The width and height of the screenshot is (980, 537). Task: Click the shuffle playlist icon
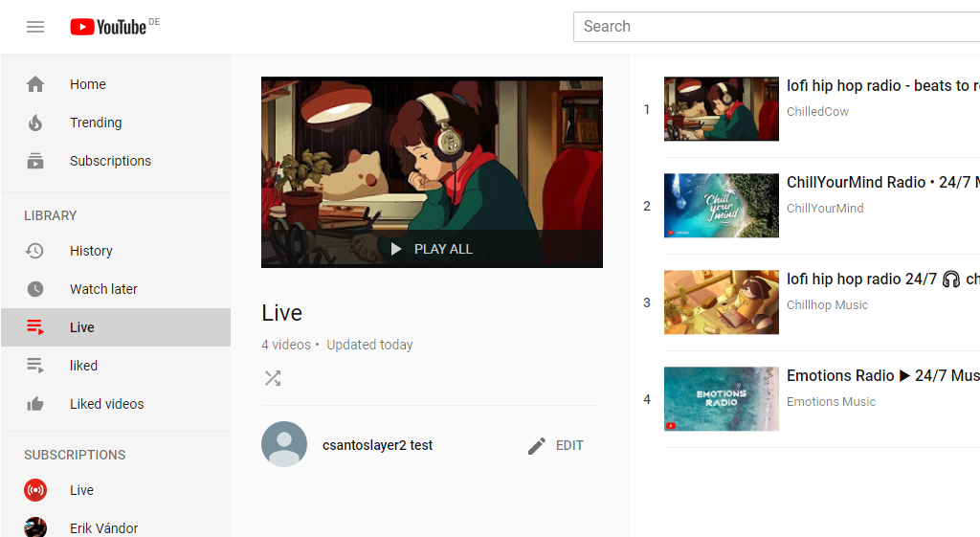click(273, 378)
